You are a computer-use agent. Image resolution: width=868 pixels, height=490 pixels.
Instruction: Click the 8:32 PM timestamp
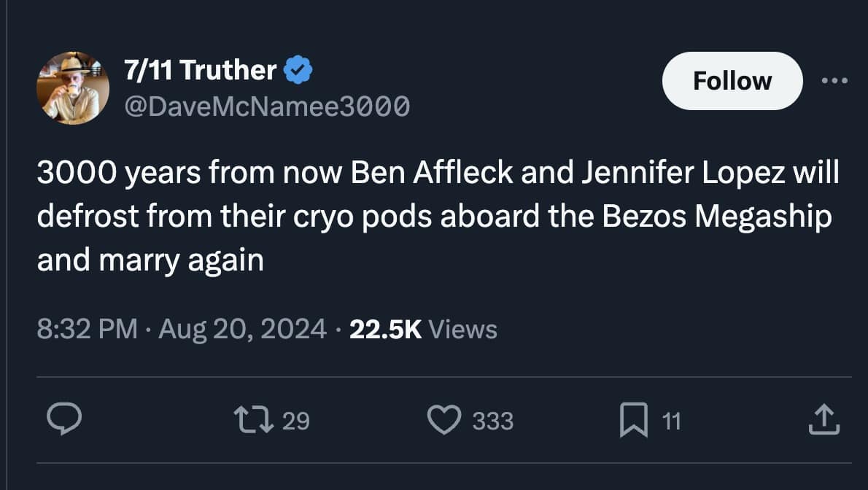87,330
